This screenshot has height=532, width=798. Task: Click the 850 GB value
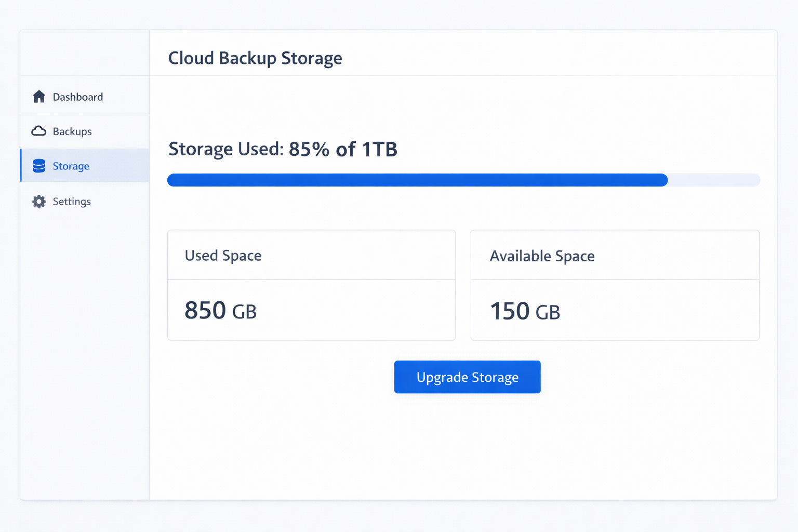[220, 311]
